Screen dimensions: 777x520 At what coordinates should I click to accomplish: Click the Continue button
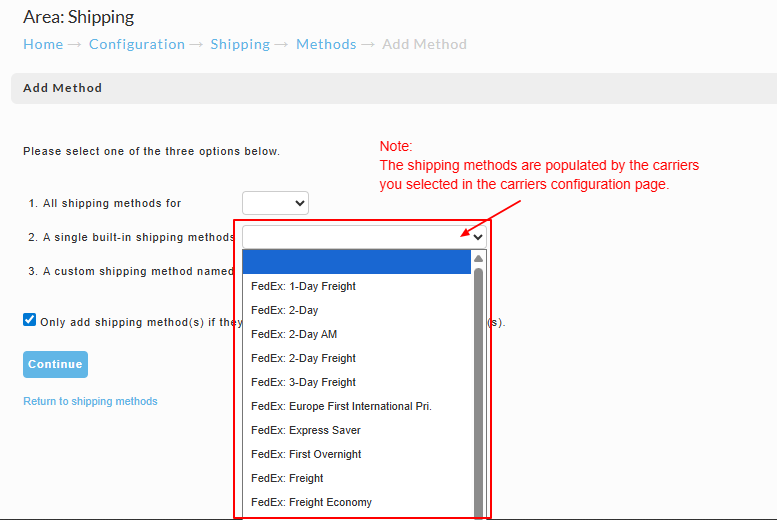pyautogui.click(x=56, y=364)
